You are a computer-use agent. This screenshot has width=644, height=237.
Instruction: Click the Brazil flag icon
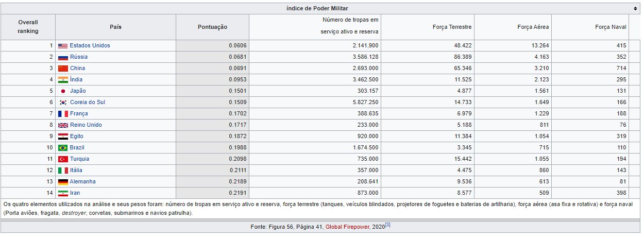[63, 148]
